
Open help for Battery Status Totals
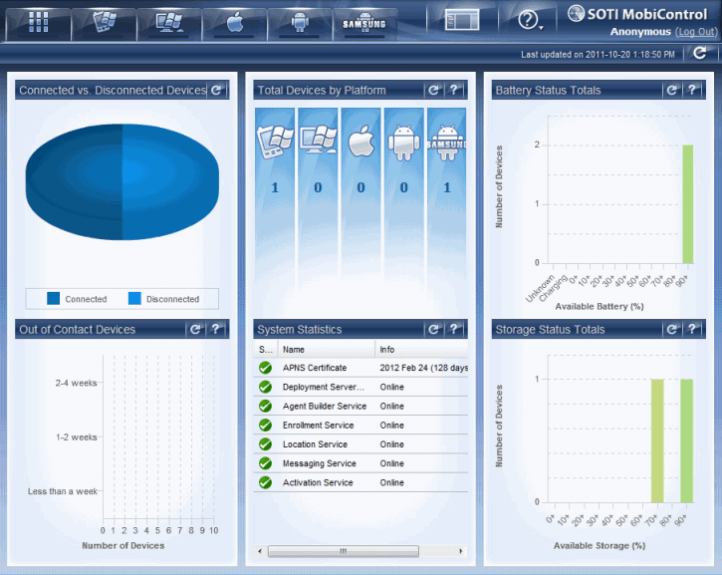(693, 90)
